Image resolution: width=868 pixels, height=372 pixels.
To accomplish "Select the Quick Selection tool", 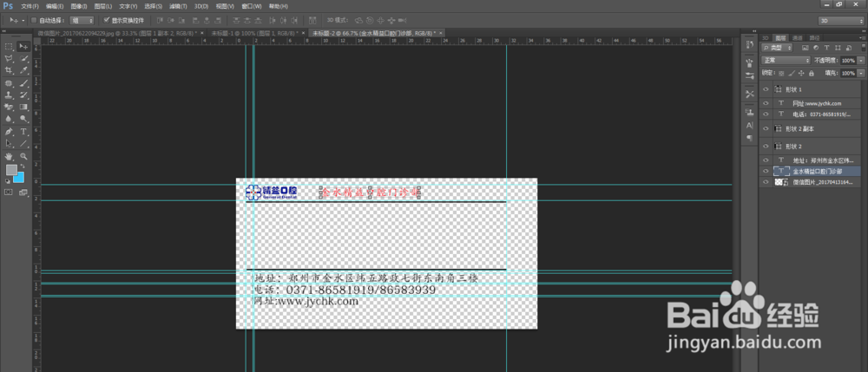I will 23,59.
